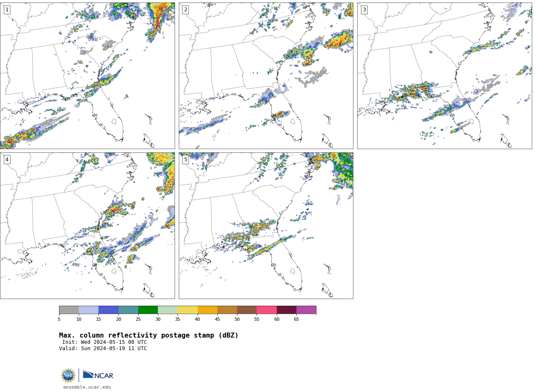Click the Valid: Sun 2024-05-19 11 UTC text
Image resolution: width=536 pixels, height=392 pixels.
pyautogui.click(x=103, y=348)
